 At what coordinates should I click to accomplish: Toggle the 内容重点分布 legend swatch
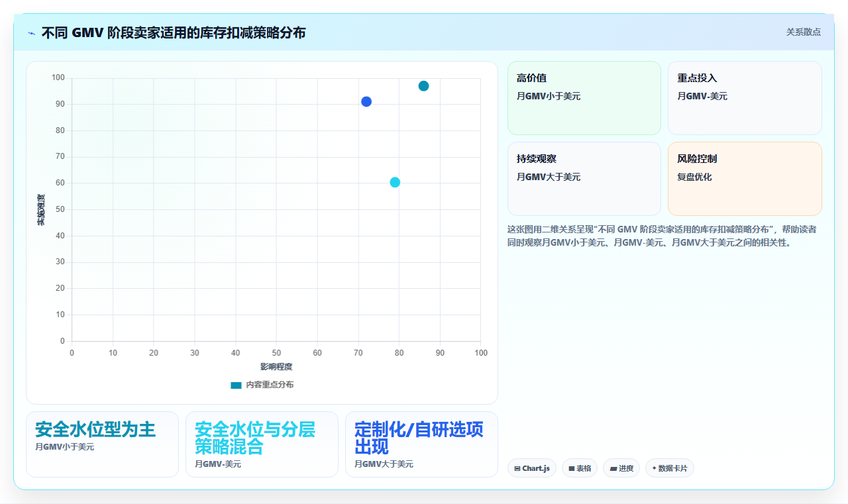click(236, 385)
